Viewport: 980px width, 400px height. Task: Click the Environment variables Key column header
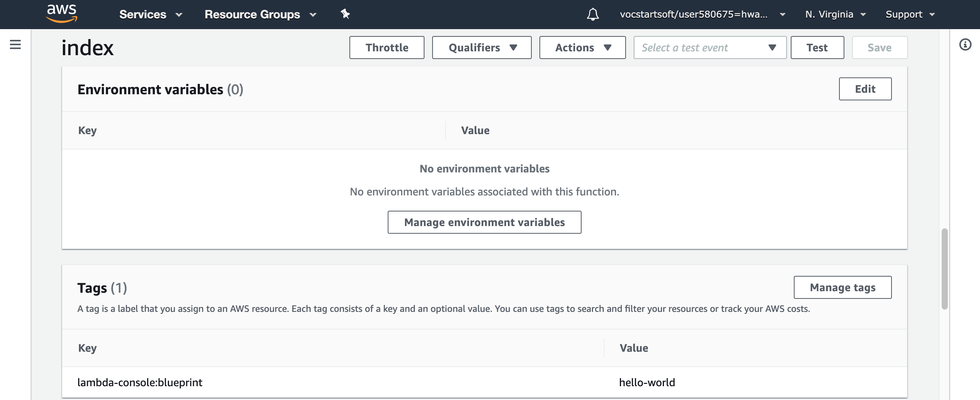point(87,130)
